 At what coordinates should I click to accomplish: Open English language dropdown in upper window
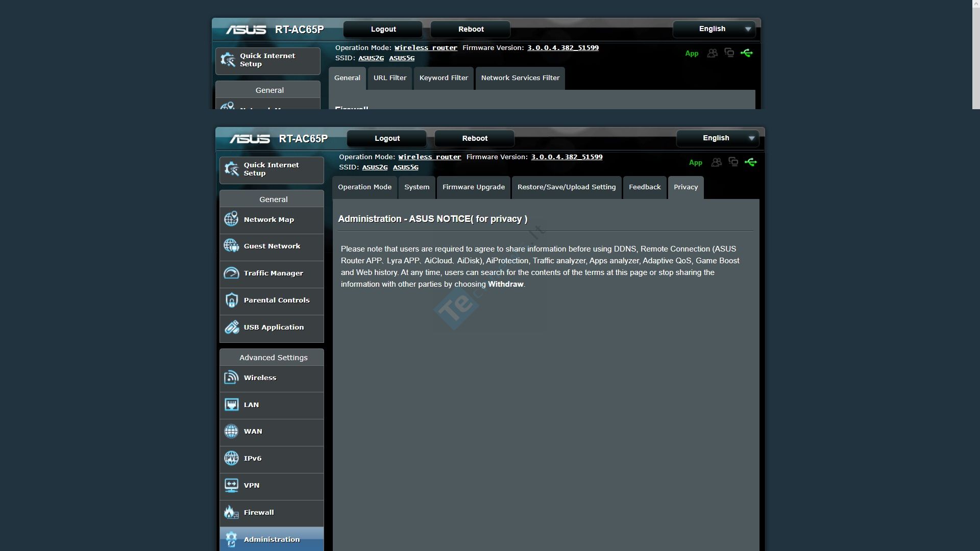714,29
